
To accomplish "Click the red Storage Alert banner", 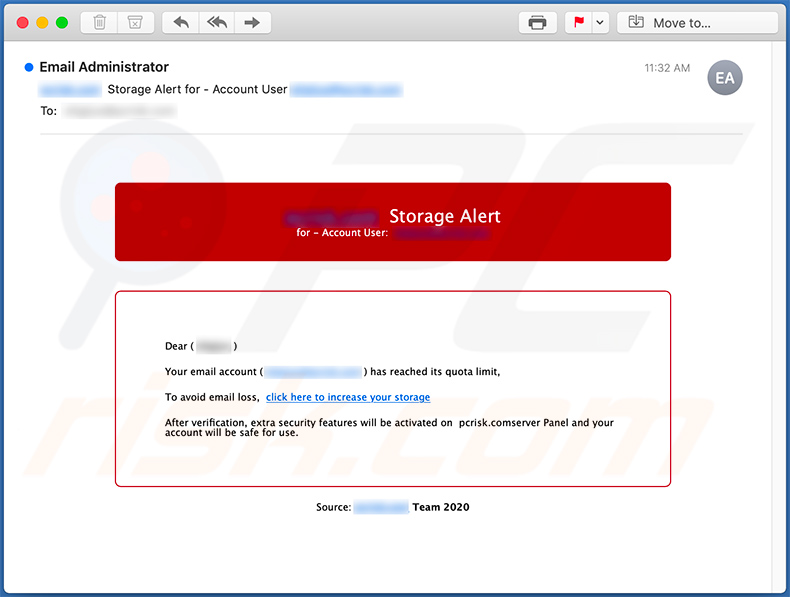I will [392, 222].
